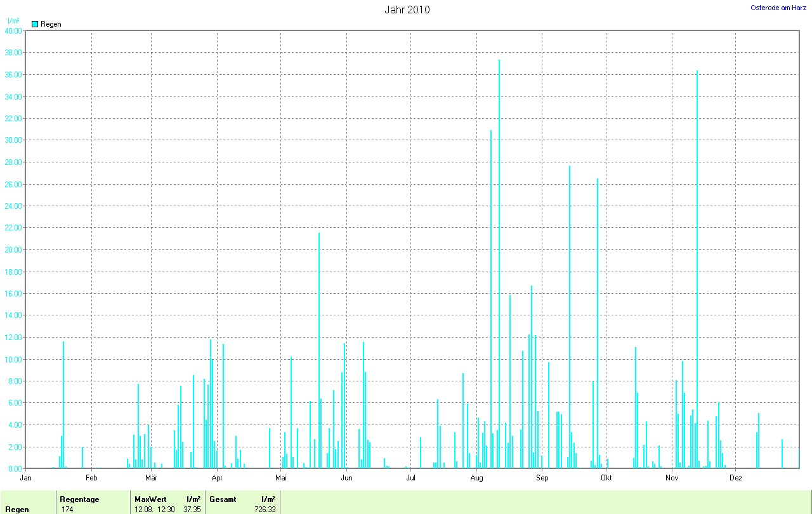Click the Gesamt total value 726.33
Viewport: 812px width, 514px height.
[x=265, y=510]
